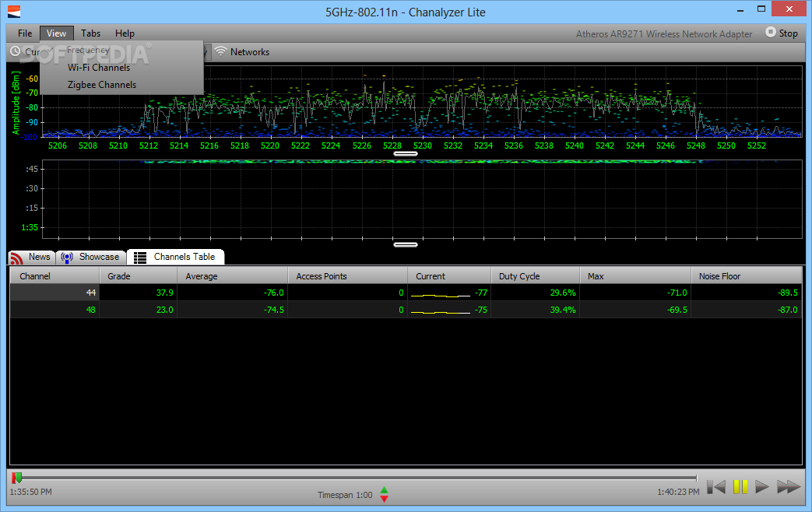This screenshot has height=512, width=812.
Task: Click the -69.5 max value
Action: click(x=677, y=310)
